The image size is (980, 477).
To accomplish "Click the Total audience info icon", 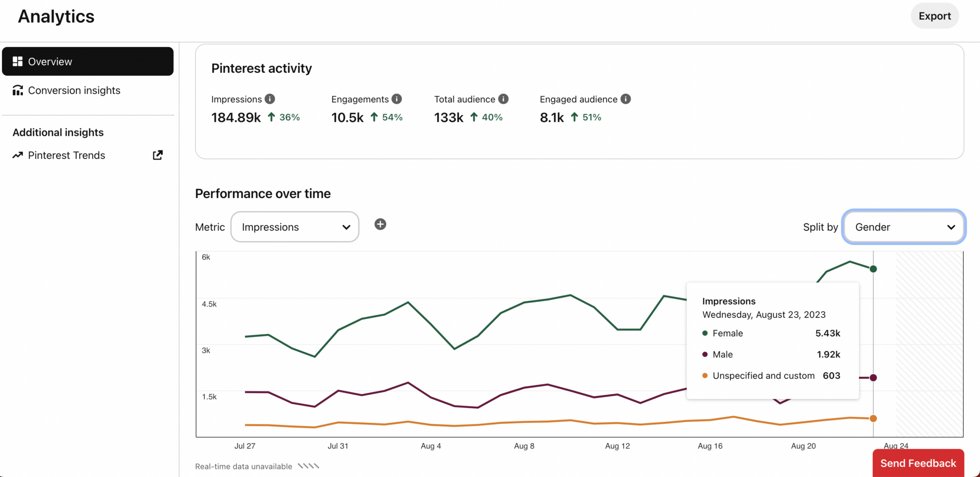I will (503, 99).
